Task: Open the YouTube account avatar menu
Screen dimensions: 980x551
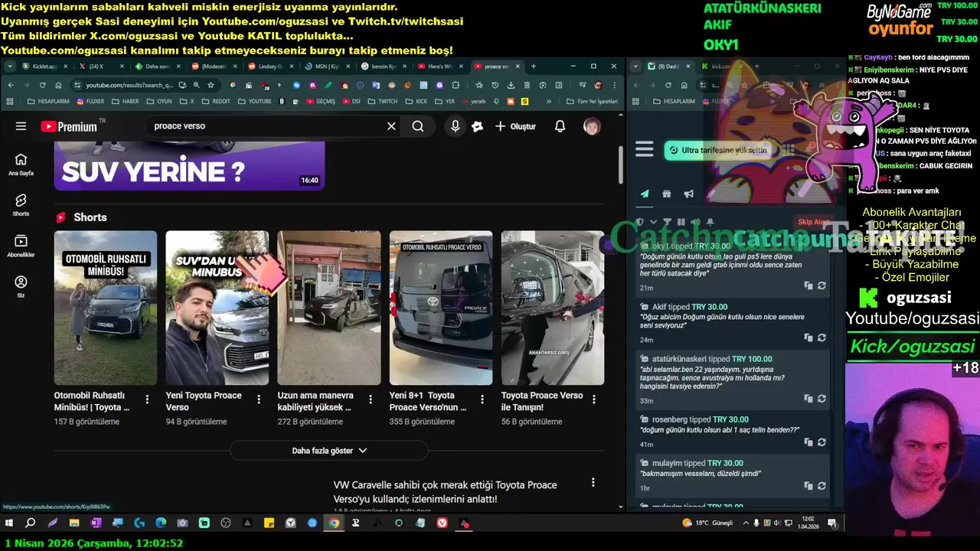Action: click(x=592, y=126)
